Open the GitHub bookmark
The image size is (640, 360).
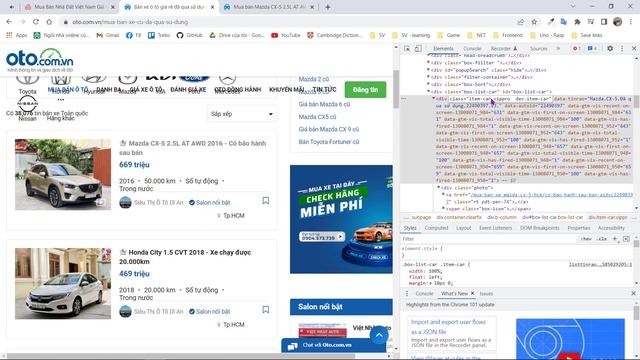coord(189,35)
